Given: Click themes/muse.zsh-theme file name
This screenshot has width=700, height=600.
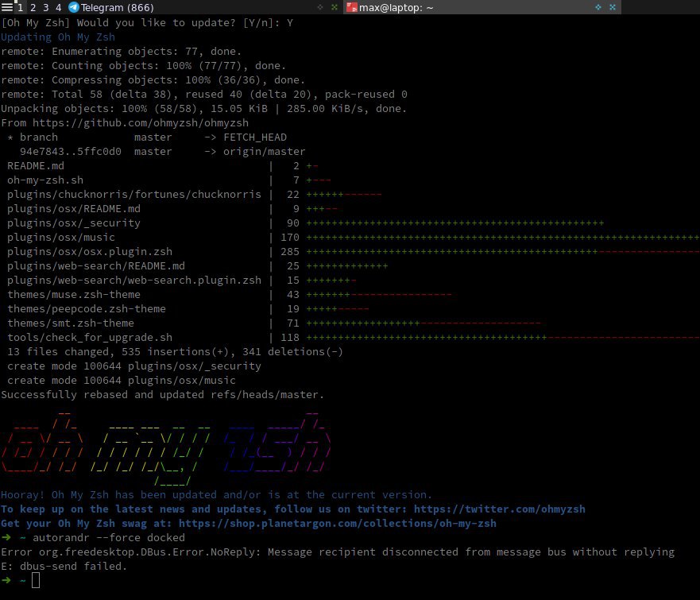Looking at the screenshot, I should [x=74, y=294].
